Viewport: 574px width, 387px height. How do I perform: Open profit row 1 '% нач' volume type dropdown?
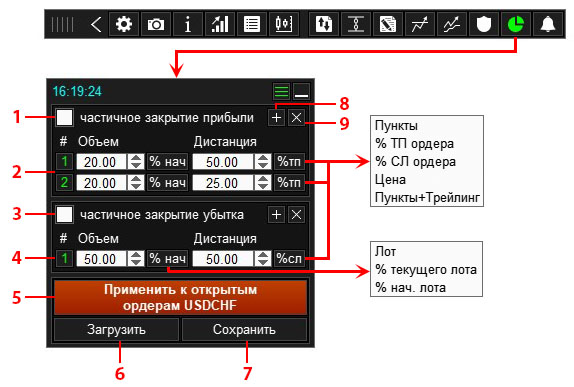(x=168, y=161)
